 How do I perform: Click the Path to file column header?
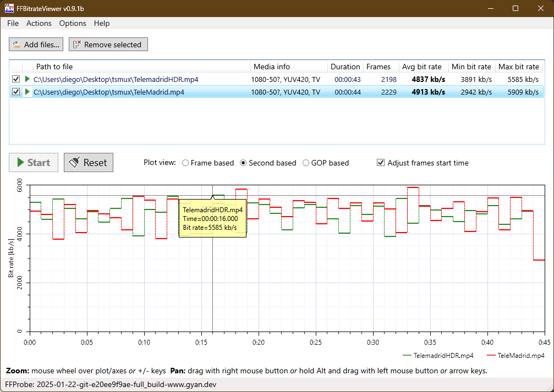coord(142,67)
